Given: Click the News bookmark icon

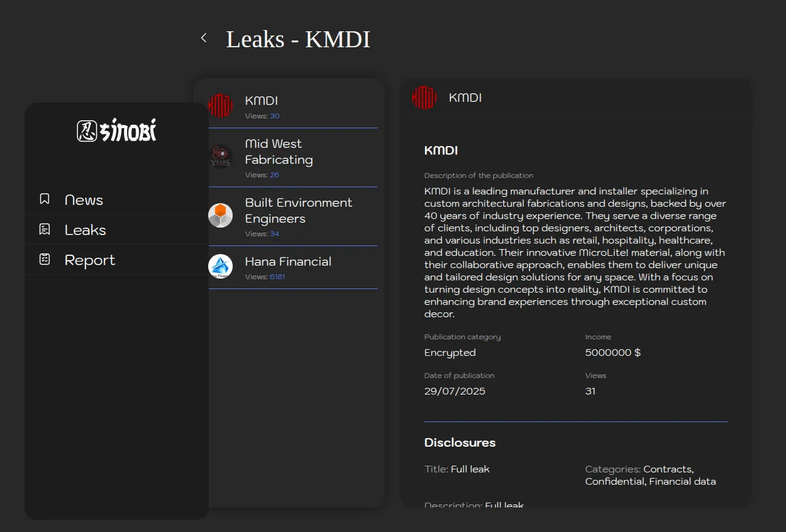Looking at the screenshot, I should pos(45,199).
